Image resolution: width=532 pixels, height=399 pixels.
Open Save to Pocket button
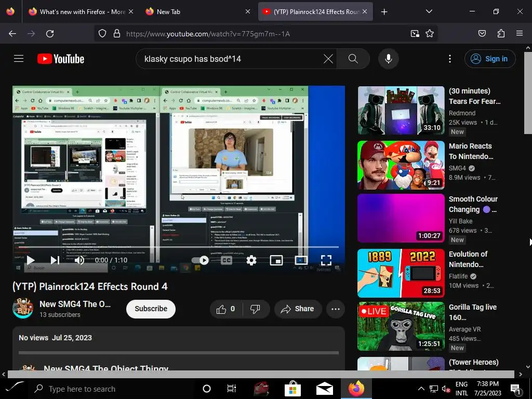(x=482, y=34)
